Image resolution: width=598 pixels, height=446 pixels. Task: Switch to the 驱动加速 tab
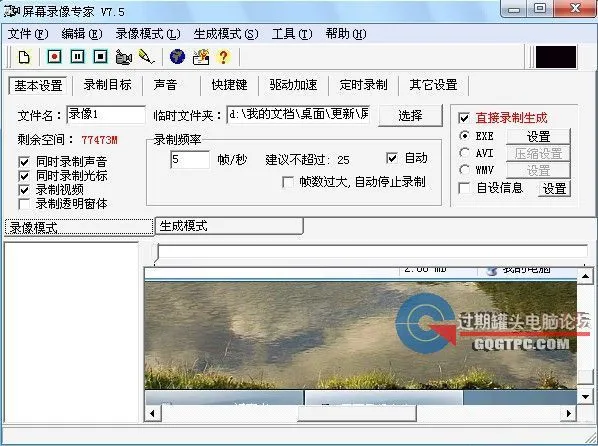(293, 85)
